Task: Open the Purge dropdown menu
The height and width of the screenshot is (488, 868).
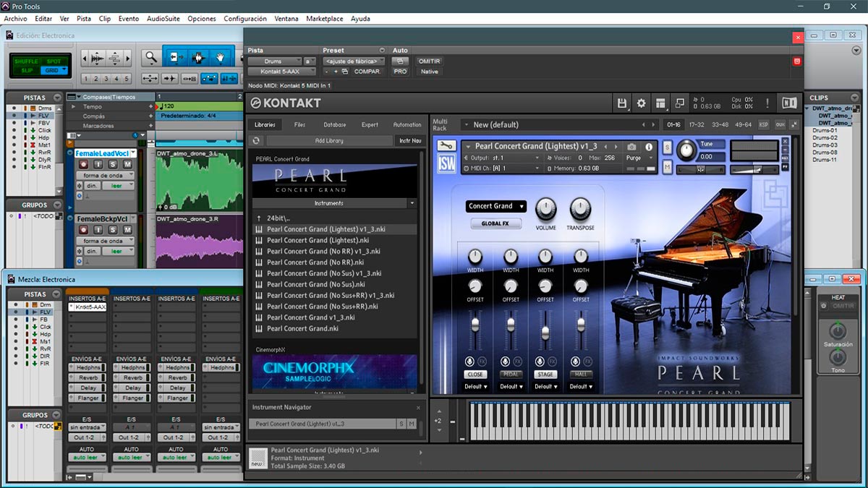Action: pos(639,158)
